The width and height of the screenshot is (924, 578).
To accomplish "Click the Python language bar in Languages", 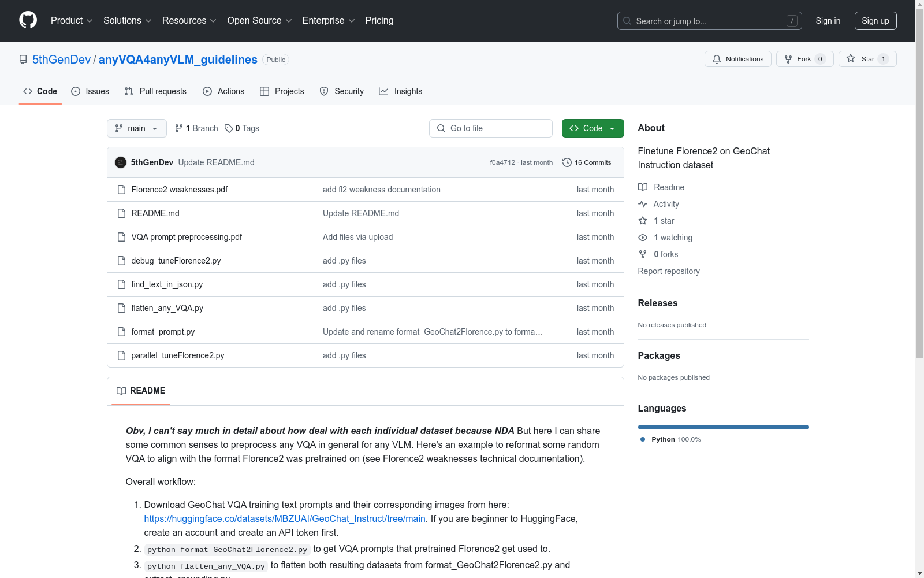I will click(724, 427).
